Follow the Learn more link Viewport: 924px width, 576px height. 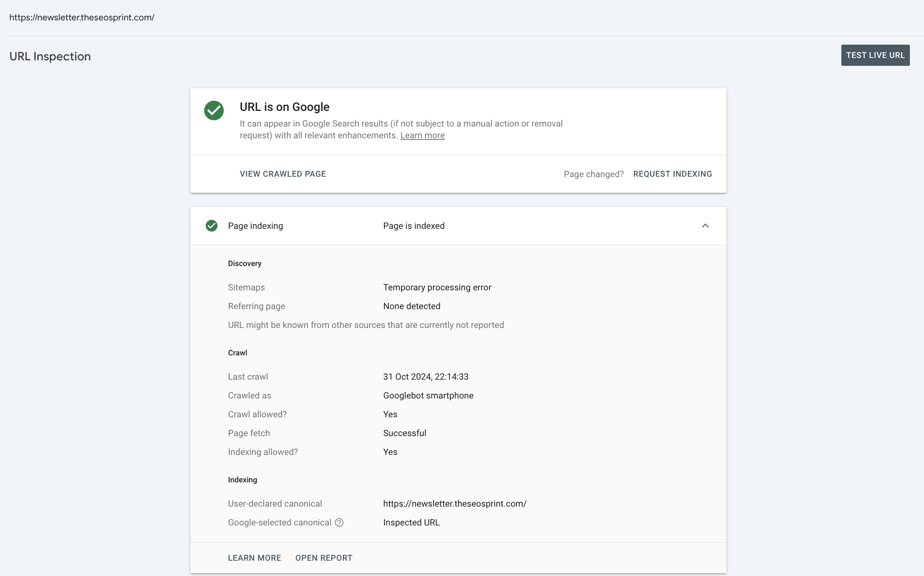pyautogui.click(x=422, y=136)
